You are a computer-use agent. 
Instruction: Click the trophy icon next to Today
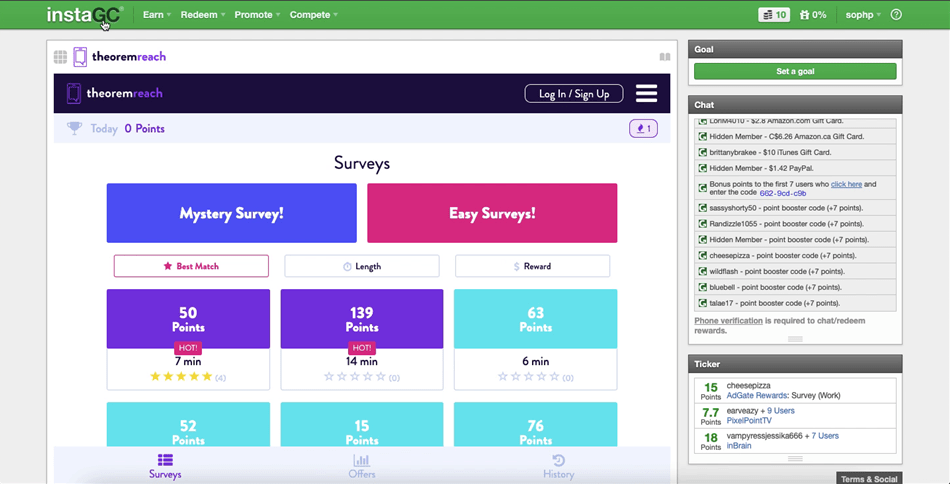[75, 128]
